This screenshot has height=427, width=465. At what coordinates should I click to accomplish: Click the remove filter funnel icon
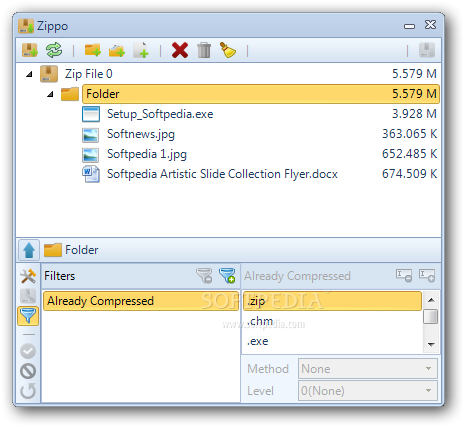tap(204, 276)
